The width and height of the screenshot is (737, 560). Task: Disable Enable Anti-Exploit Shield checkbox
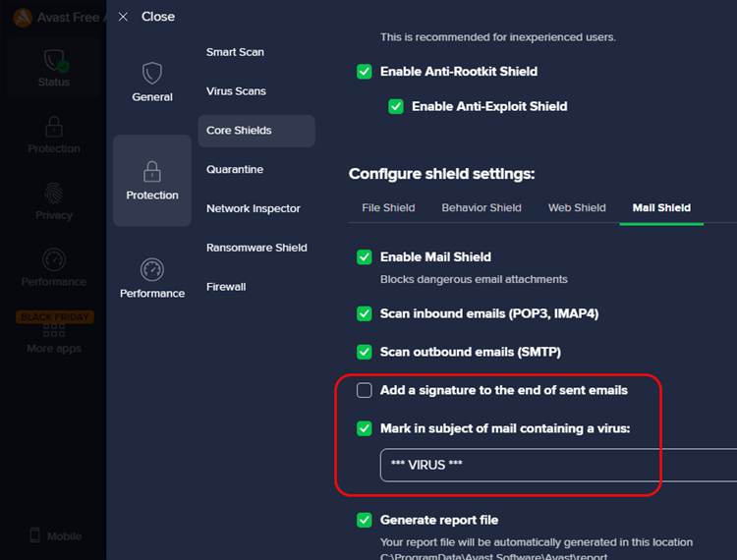(396, 106)
